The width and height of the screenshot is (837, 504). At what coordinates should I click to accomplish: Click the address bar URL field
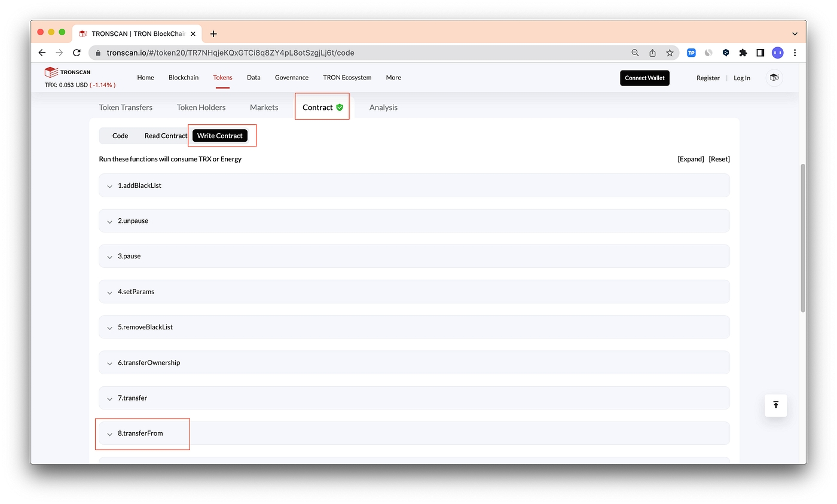[359, 53]
